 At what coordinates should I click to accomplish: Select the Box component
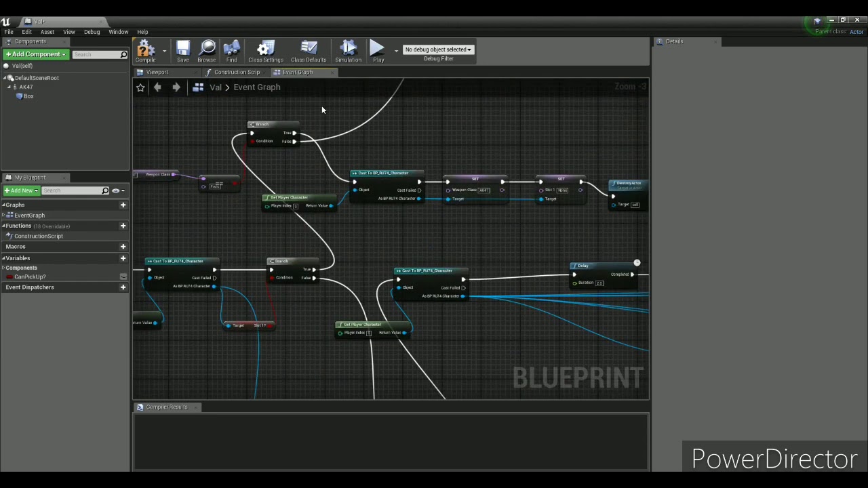tap(28, 96)
